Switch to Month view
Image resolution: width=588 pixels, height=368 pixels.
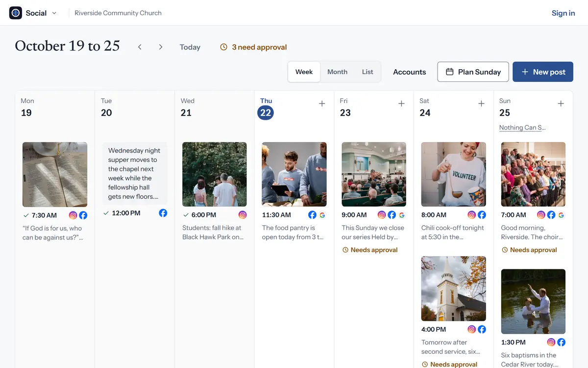[x=337, y=72]
